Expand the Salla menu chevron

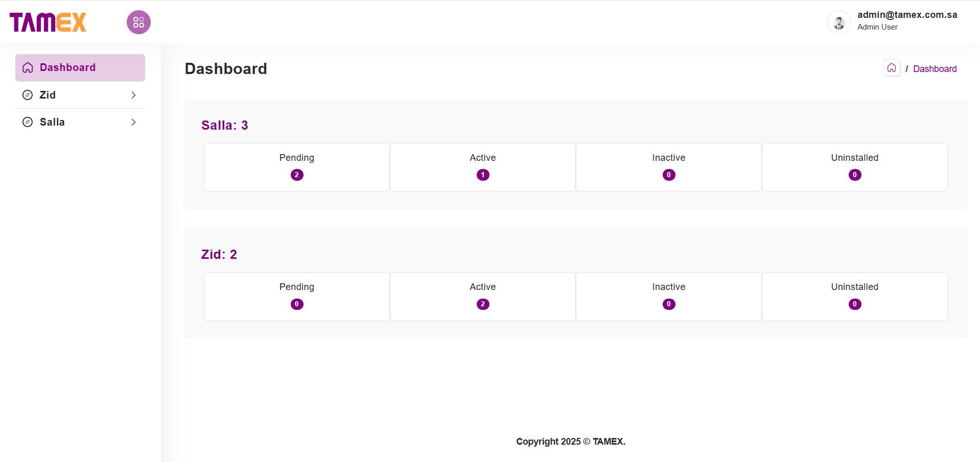tap(133, 122)
